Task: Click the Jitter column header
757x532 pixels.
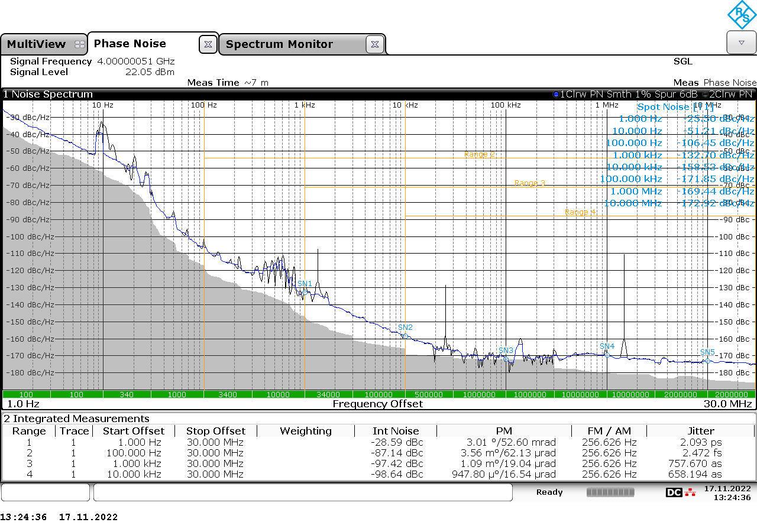Action: [701, 431]
